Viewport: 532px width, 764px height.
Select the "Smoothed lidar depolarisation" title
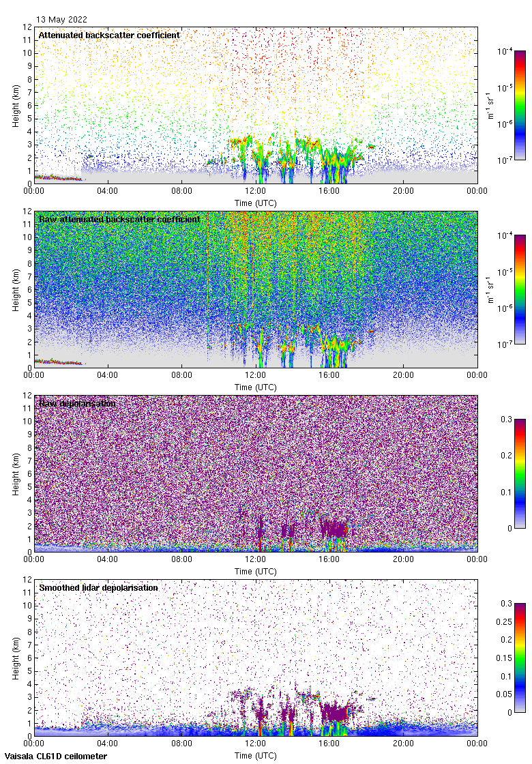click(x=98, y=587)
